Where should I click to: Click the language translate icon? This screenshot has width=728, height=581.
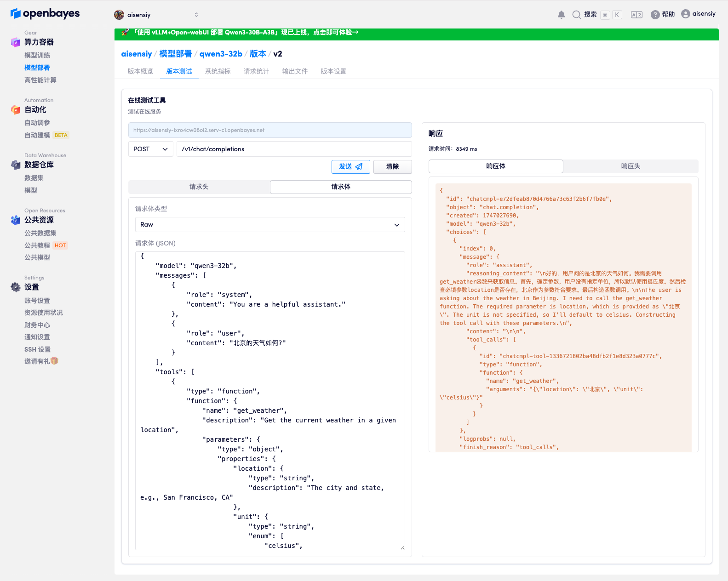[x=636, y=15]
